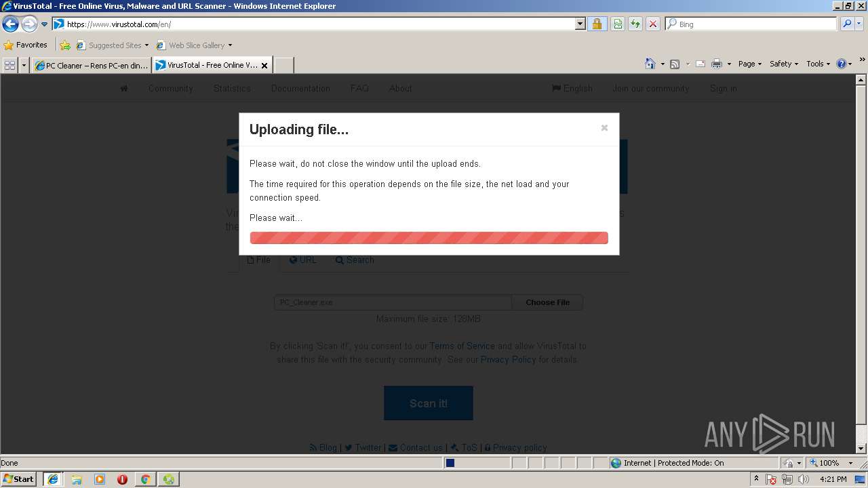Expand the Print options dropdown arrow
This screenshot has height=488, width=868.
pyautogui.click(x=729, y=64)
